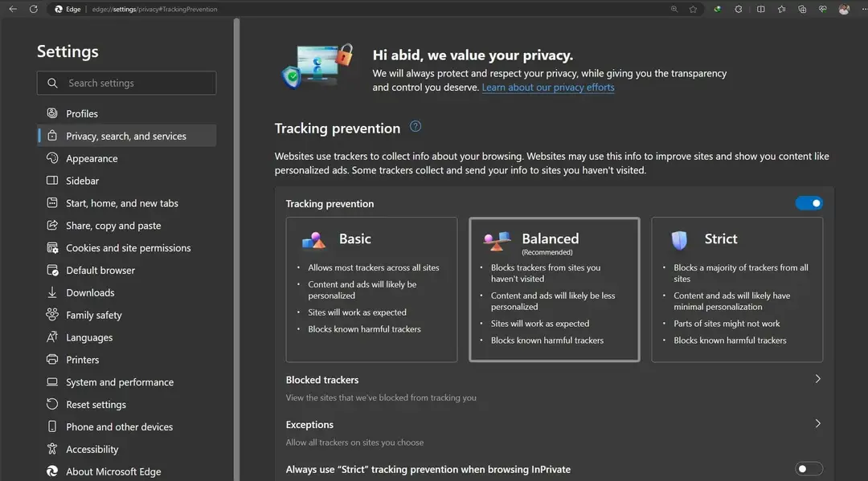Viewport: 868px width, 481px height.
Task: Open the Favorites list icon
Action: pos(782,9)
